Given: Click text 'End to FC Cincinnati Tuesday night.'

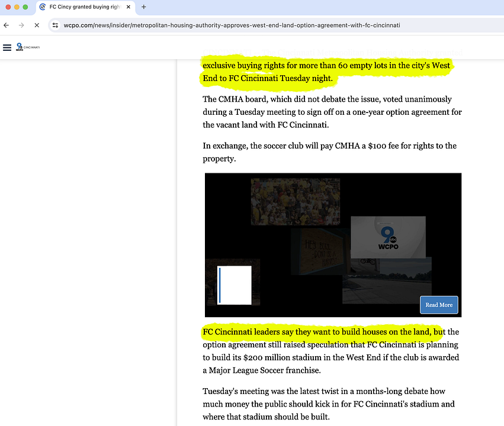Looking at the screenshot, I should (268, 78).
